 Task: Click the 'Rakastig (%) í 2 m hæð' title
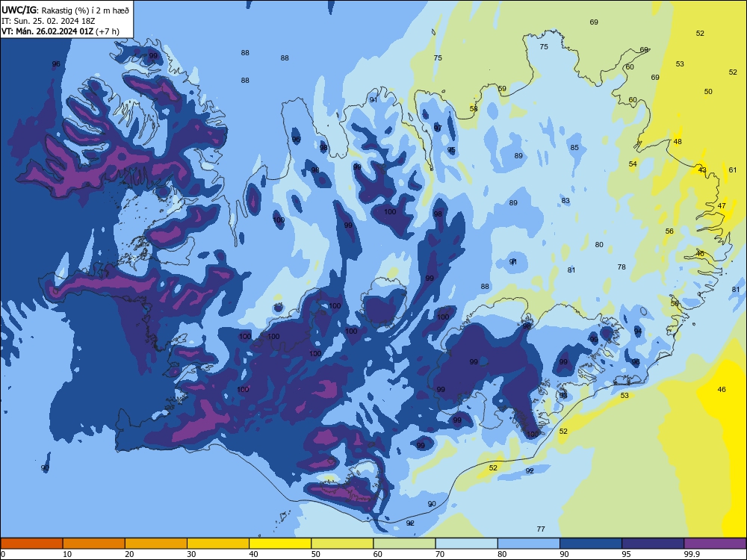(x=85, y=10)
